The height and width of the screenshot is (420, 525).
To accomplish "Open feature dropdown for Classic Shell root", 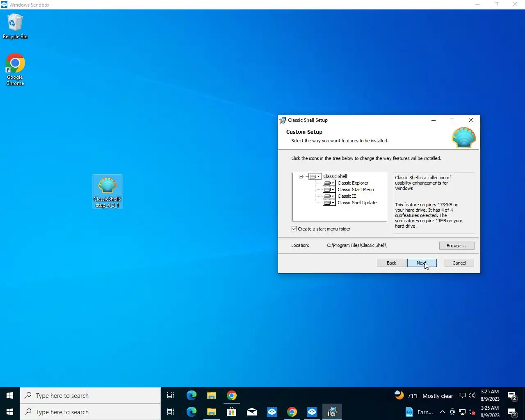I will pyautogui.click(x=315, y=176).
